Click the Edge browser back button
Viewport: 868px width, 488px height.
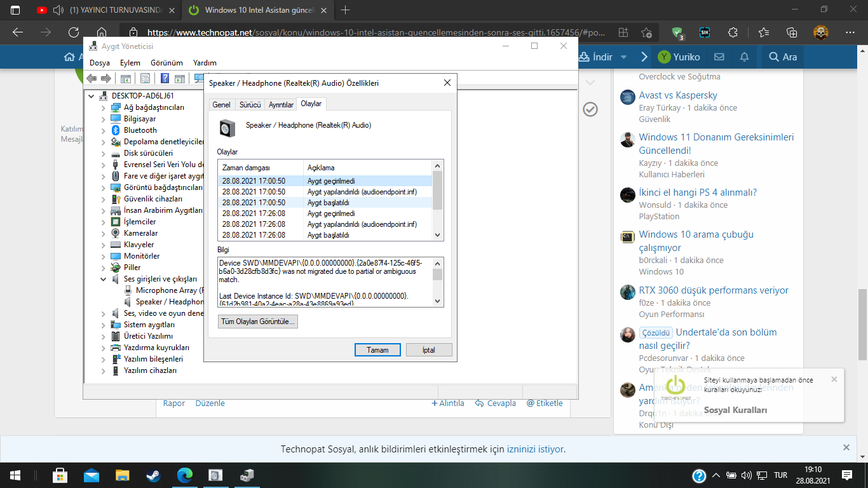point(18,32)
